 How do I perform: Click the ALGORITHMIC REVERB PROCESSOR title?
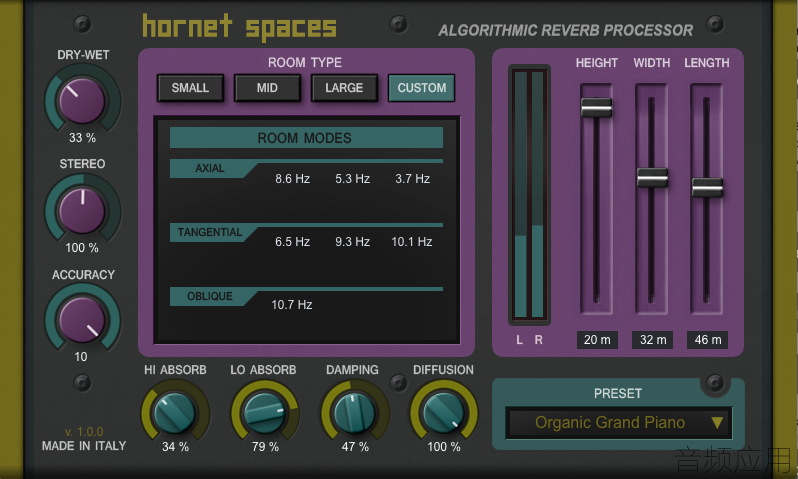[565, 31]
